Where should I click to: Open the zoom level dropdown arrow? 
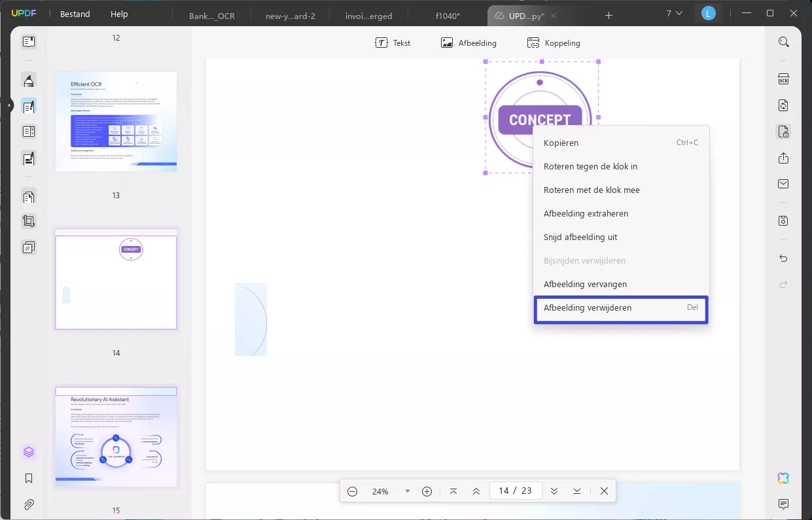tap(408, 491)
